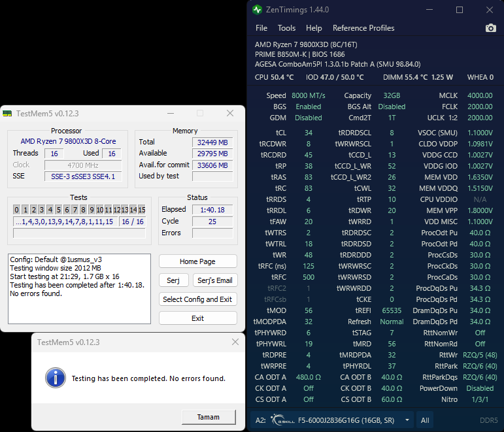Image resolution: width=504 pixels, height=432 pixels.
Task: Click the test progress bar
Action: 79,233
